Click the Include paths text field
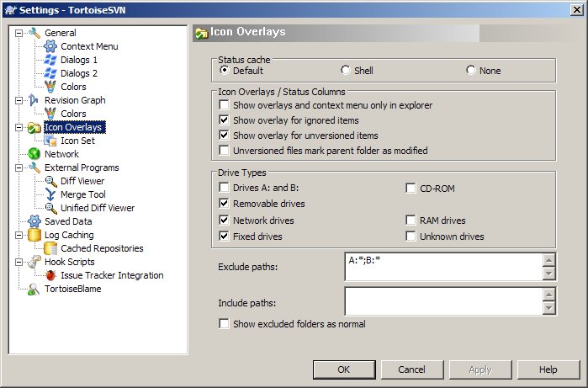 pos(443,301)
